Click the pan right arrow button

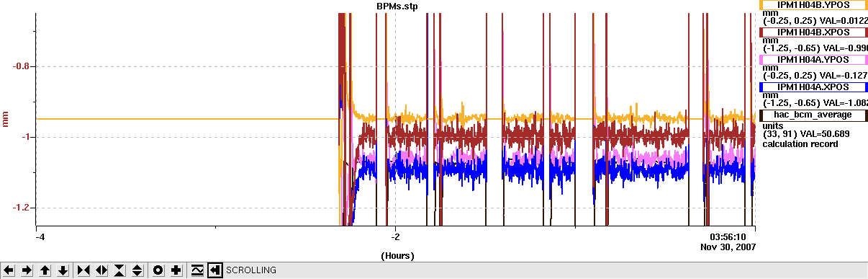pos(27,270)
